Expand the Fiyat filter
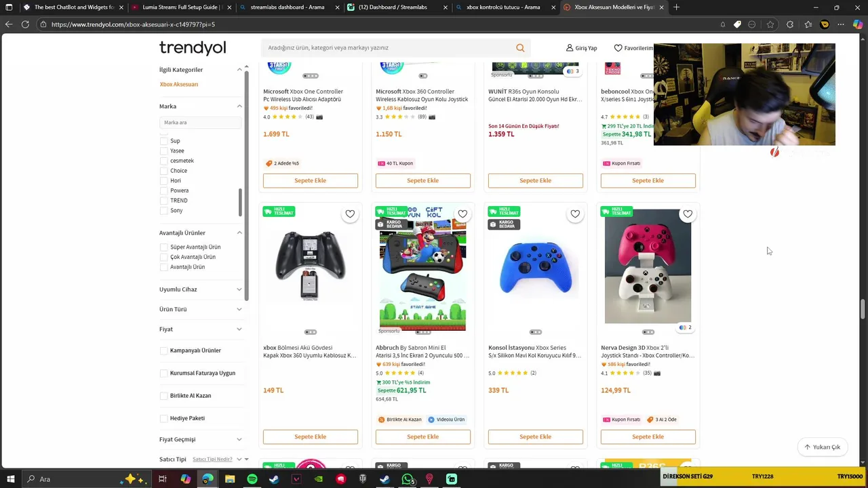Screen dimensions: 868x488 pyautogui.click(x=239, y=329)
